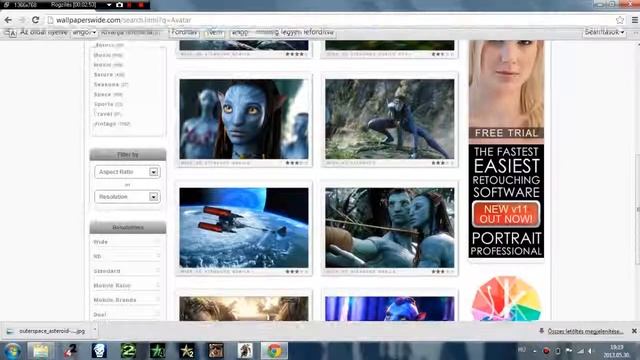Rate the archery wallpaper using stars
Image resolution: width=640 pixels, height=360 pixels.
[x=442, y=271]
